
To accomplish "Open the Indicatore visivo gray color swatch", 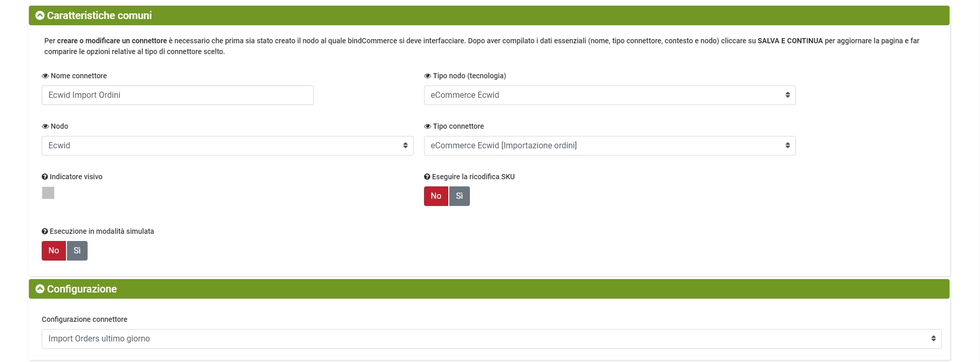I will (48, 193).
